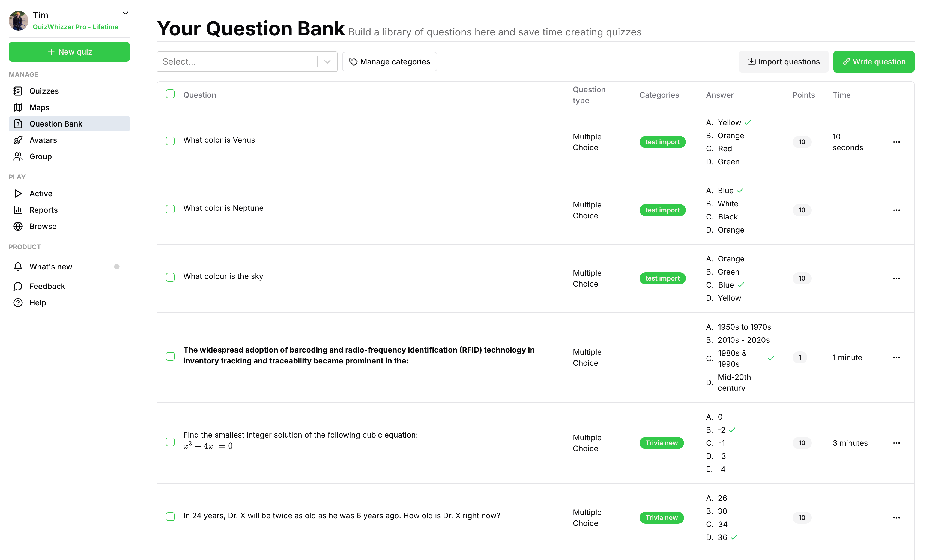The width and height of the screenshot is (932, 560).
Task: Click the Browse globe icon
Action: coord(18,226)
